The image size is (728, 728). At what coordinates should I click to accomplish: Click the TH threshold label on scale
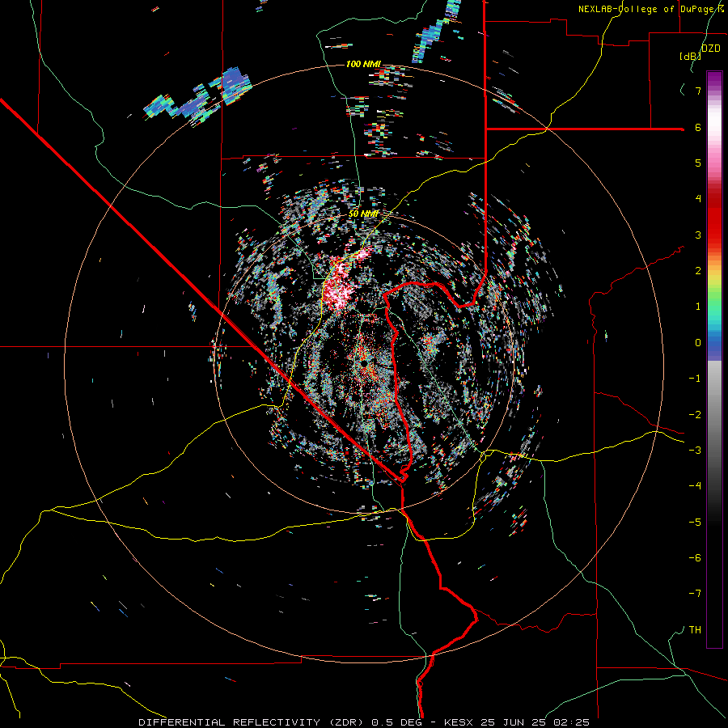click(695, 630)
